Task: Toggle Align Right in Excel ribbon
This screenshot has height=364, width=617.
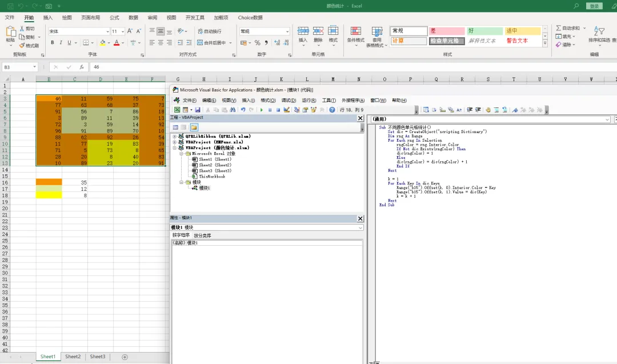Action: tap(169, 42)
